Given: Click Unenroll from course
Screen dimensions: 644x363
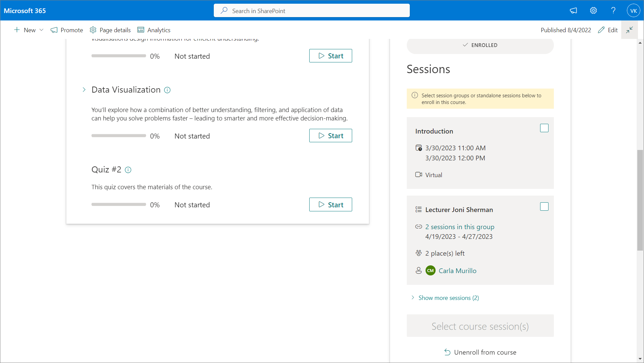Looking at the screenshot, I should tap(480, 352).
